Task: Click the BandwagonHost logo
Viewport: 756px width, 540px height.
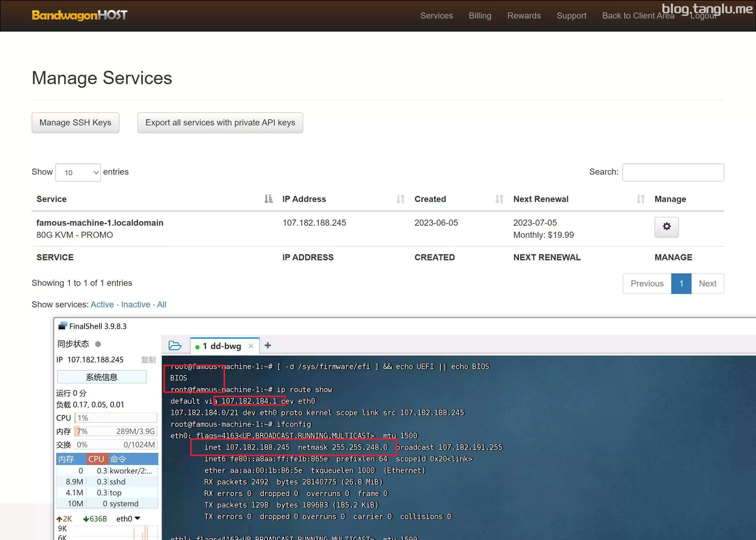Action: (79, 15)
